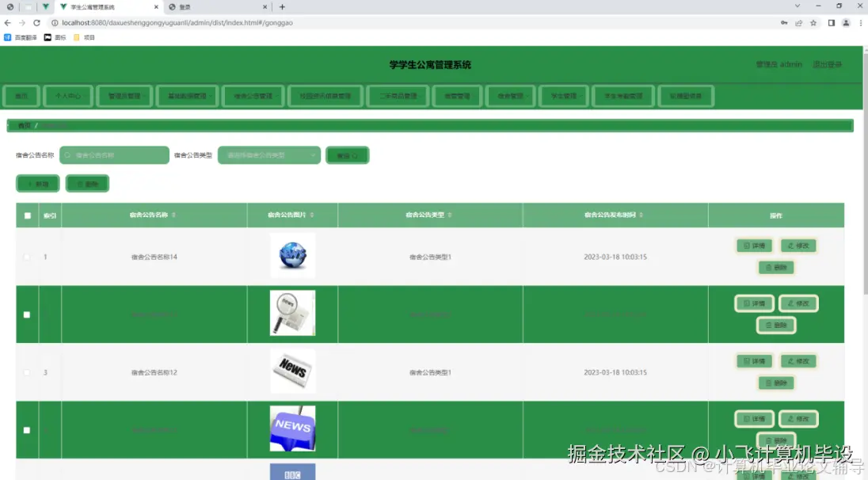
Task: Click 修改 for magnifier newspaper row
Action: point(798,303)
